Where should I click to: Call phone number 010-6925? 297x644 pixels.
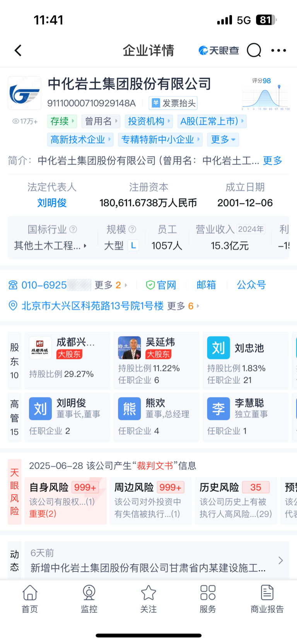[x=44, y=285]
